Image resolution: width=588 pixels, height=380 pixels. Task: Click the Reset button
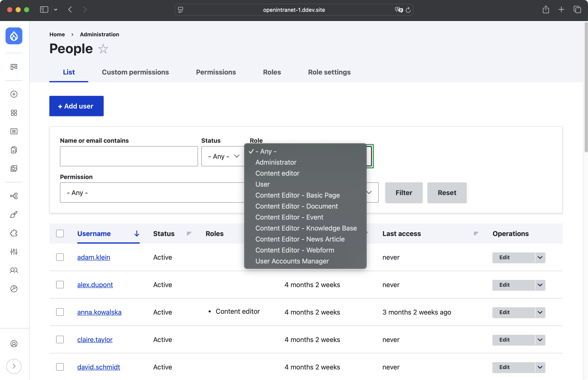[447, 193]
